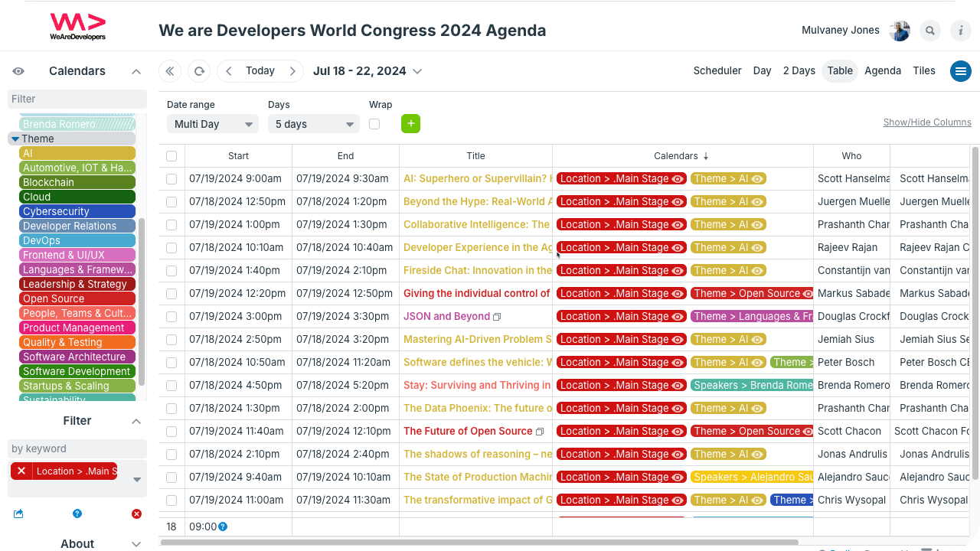Screen dimensions: 980x551
Task: Click the green add column plus button
Action: [x=410, y=124]
